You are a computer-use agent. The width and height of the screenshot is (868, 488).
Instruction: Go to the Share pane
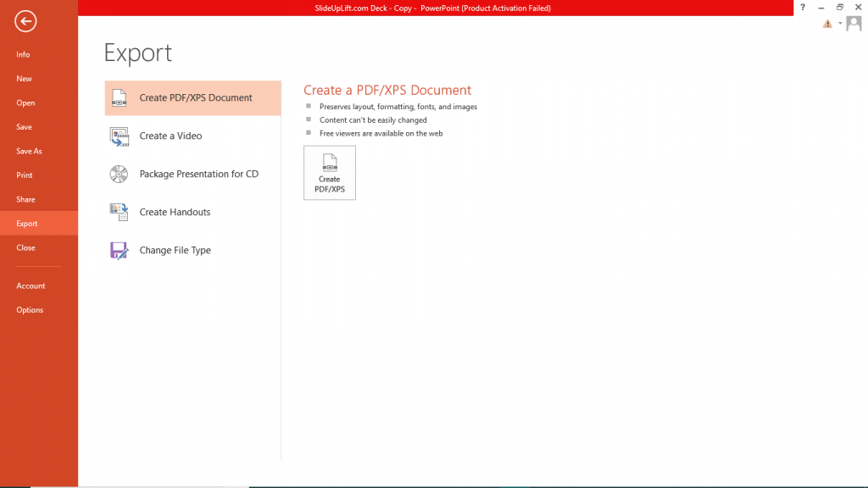coord(25,199)
